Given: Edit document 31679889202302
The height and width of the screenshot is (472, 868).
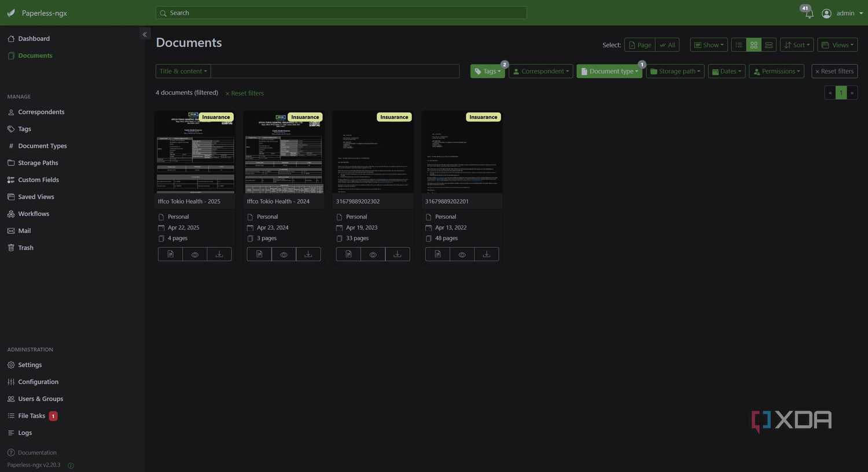Looking at the screenshot, I should pyautogui.click(x=348, y=254).
